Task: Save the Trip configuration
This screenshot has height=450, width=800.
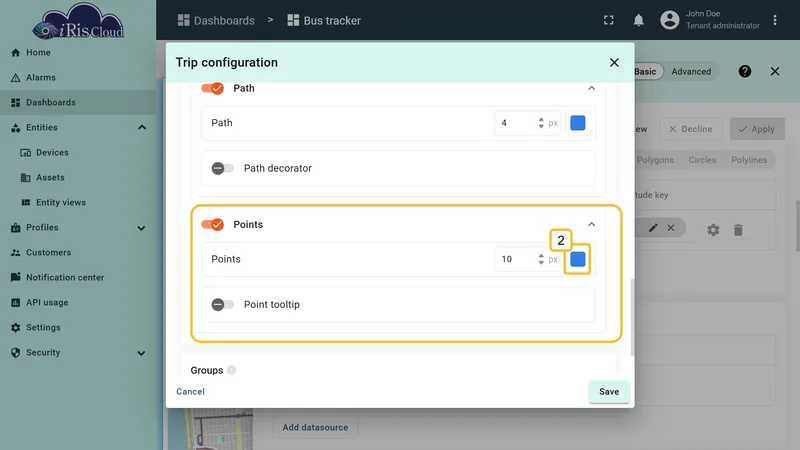Action: [x=609, y=392]
